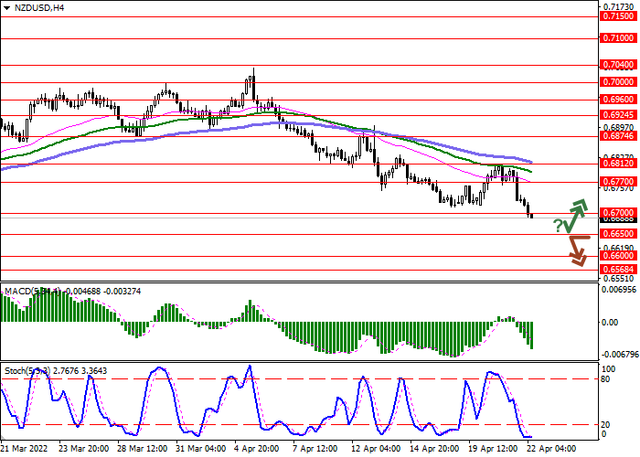Screen dimensions: 640x457
Task: Select the 0.7100 resistance level label
Action: (x=615, y=37)
